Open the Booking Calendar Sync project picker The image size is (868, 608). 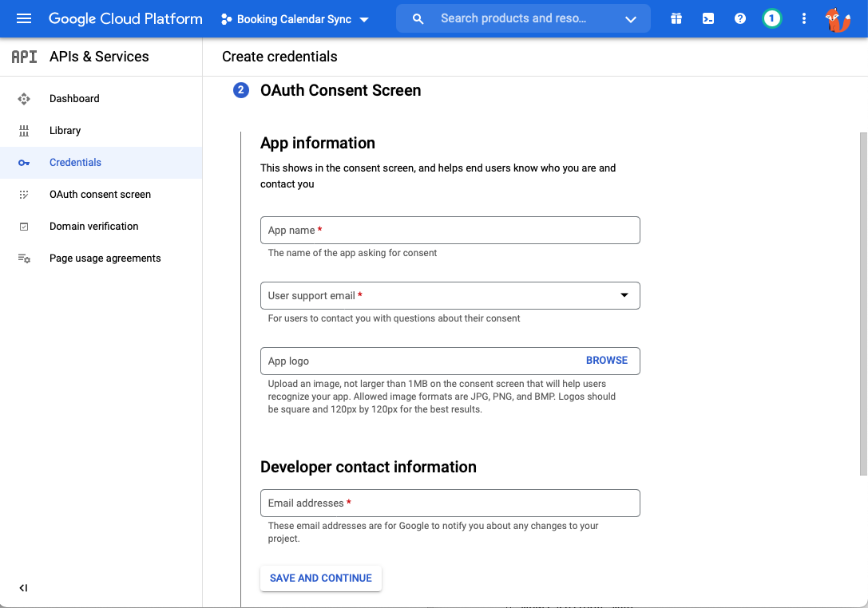pos(295,18)
